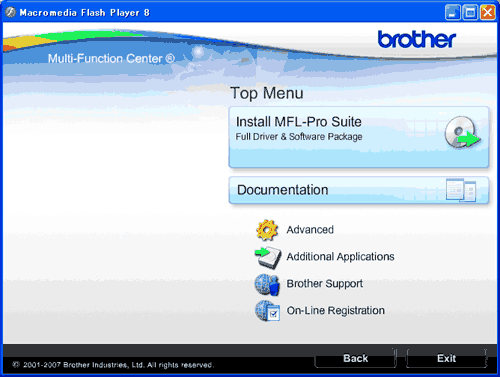Viewport: 500px width, 377px height.
Task: Click the Additional Applications drive icon
Action: pos(268,257)
